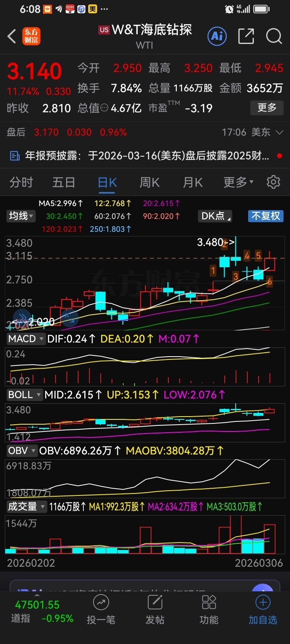Add stock via 加自选 plus icon
This screenshot has height=644, width=290.
pos(263,603)
